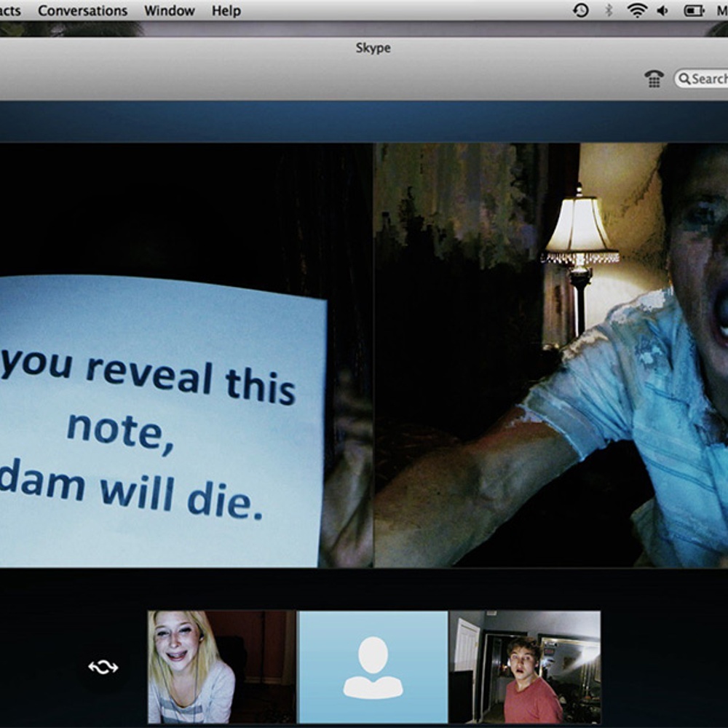Click the volume speaker icon
Viewport: 728px width, 728px height.
(x=662, y=10)
